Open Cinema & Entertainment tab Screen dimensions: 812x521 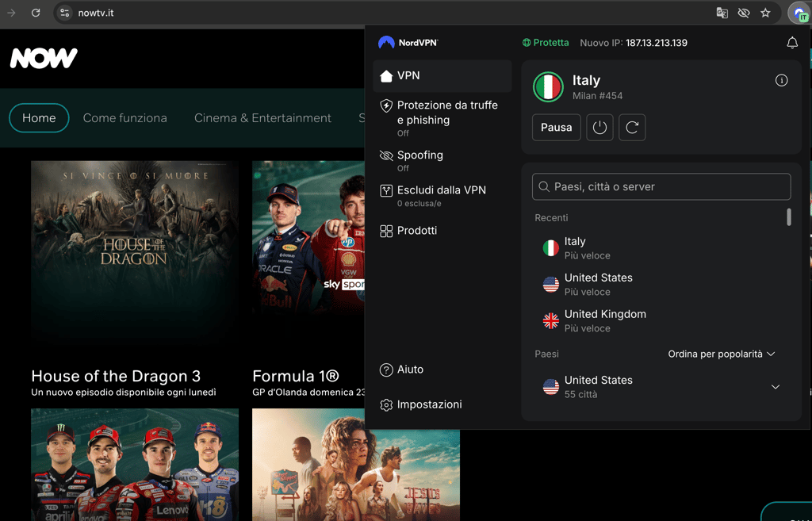[x=262, y=118]
